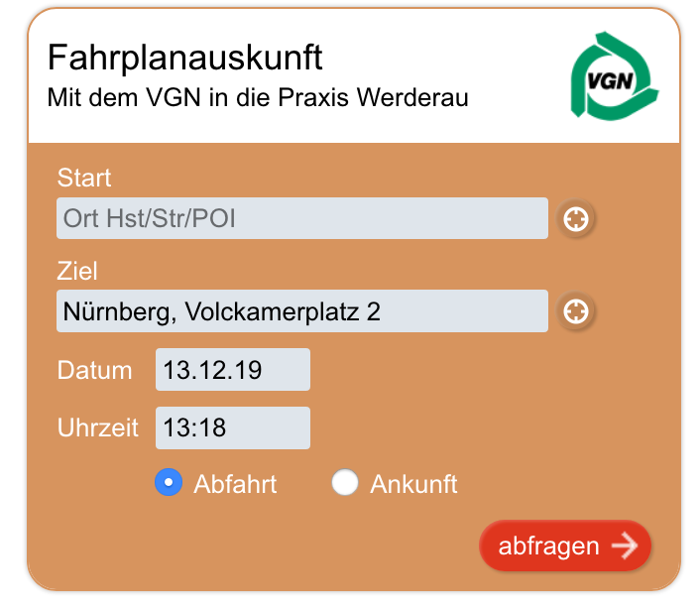Click the Ziel field with Nürnberg address
Screen dimensions: 700x607
(x=301, y=311)
